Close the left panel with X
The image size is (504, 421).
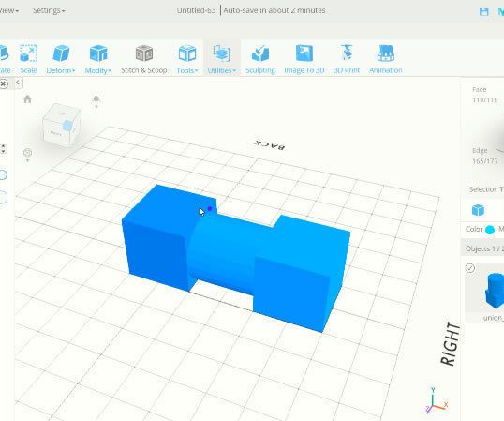coord(4,84)
